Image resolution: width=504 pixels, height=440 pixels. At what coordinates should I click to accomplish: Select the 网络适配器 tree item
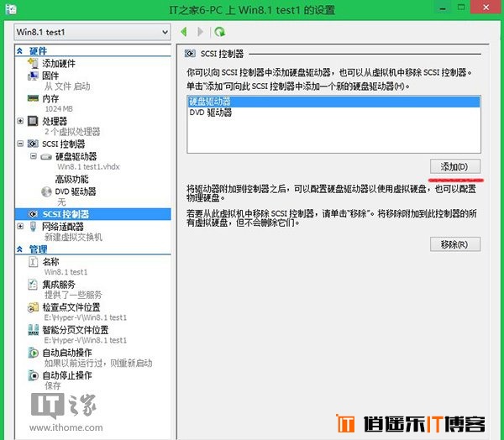point(63,227)
